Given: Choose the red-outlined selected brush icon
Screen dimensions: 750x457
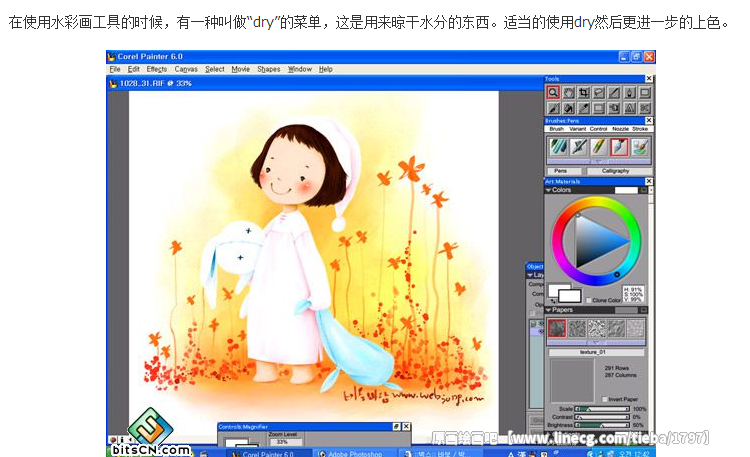Looking at the screenshot, I should pyautogui.click(x=619, y=146).
